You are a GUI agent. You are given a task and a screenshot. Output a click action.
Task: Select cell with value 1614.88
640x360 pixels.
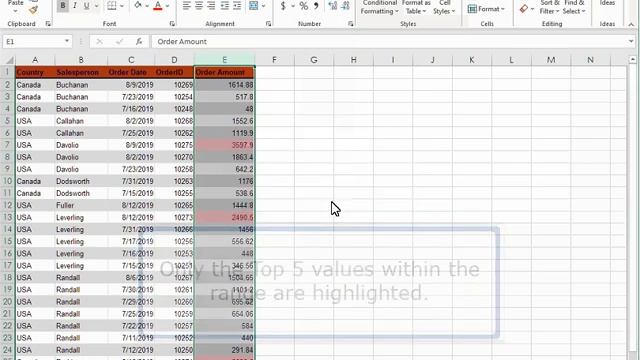(x=224, y=85)
